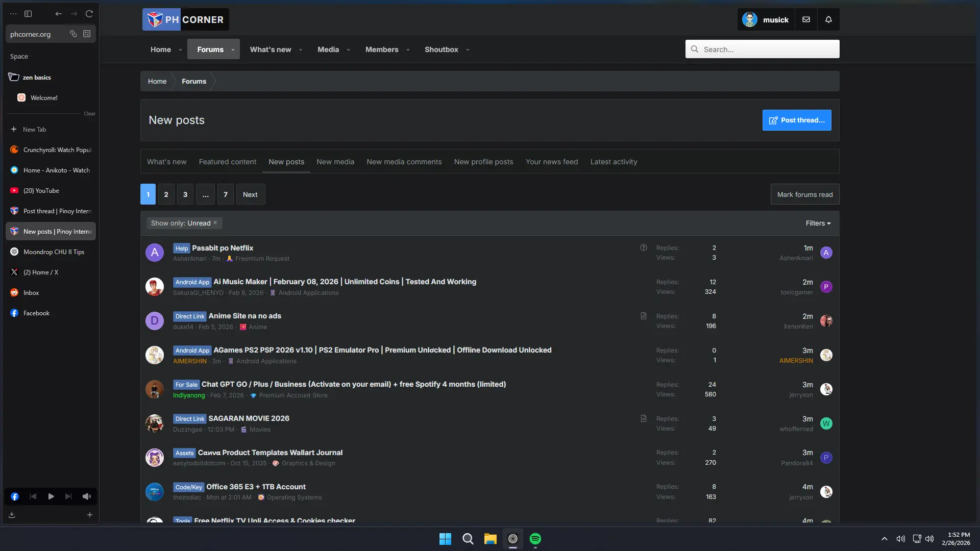The height and width of the screenshot is (551, 980).
Task: Click the Clear tabs button
Action: click(x=90, y=114)
